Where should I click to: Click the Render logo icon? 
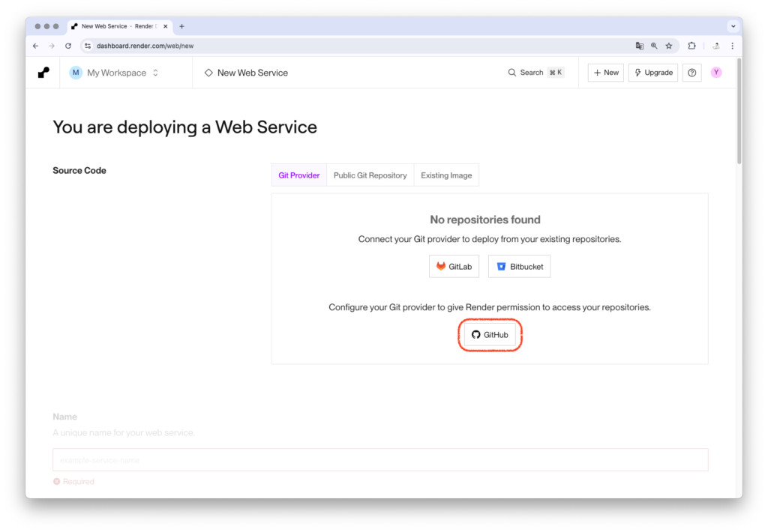point(43,73)
